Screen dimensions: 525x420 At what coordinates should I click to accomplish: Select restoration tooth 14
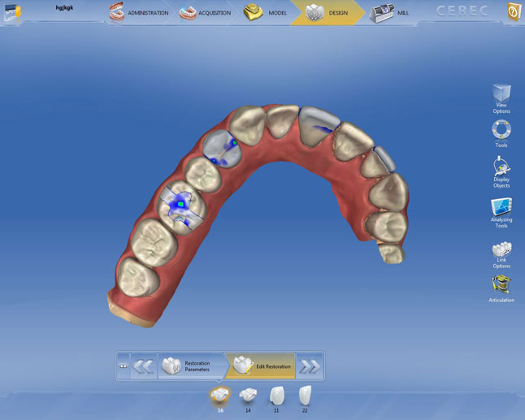pos(248,399)
